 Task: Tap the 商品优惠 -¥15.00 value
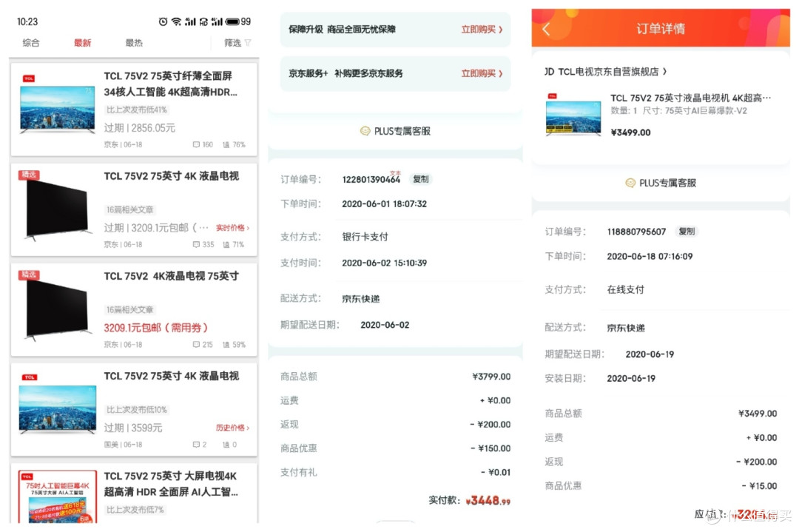[759, 486]
